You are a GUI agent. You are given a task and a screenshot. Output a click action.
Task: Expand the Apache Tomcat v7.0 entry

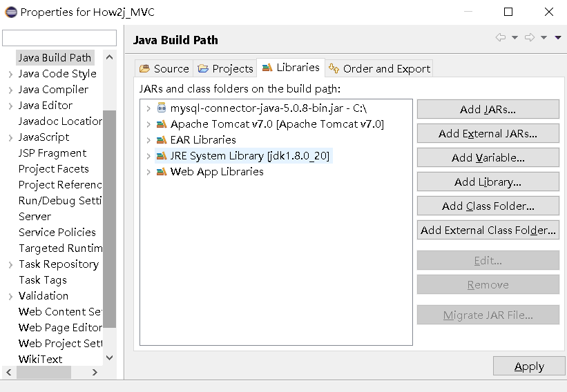pos(148,124)
